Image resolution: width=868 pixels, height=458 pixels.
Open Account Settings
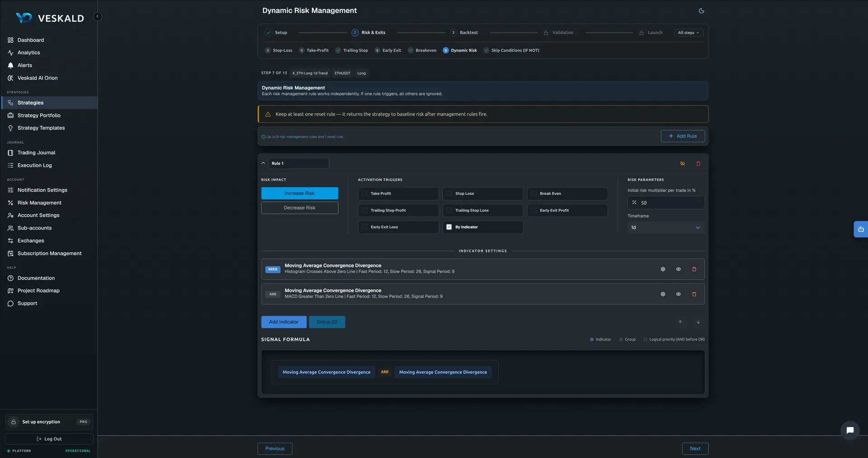tap(49, 215)
